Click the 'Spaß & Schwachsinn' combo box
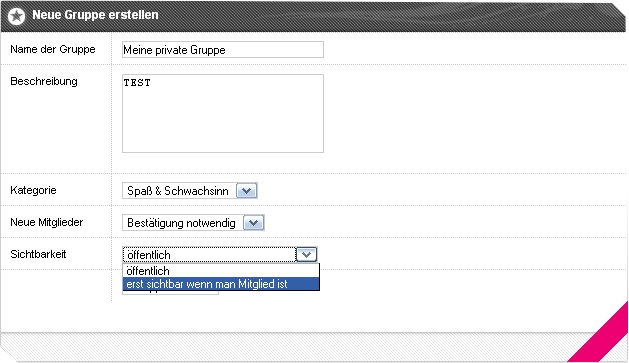The image size is (629, 363). pyautogui.click(x=189, y=191)
